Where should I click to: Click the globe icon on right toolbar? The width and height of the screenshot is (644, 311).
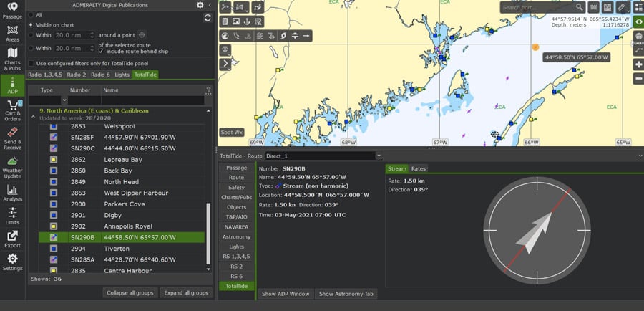click(638, 36)
